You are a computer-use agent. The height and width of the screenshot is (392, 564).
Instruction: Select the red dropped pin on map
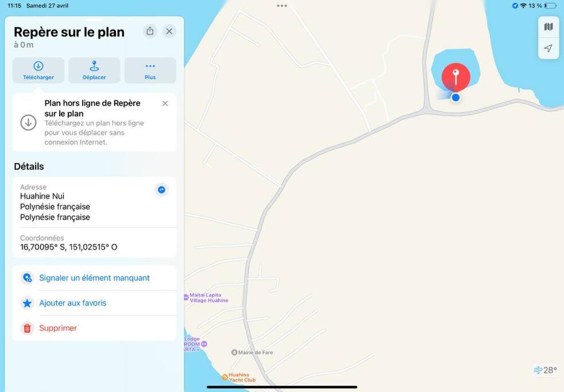pyautogui.click(x=456, y=77)
